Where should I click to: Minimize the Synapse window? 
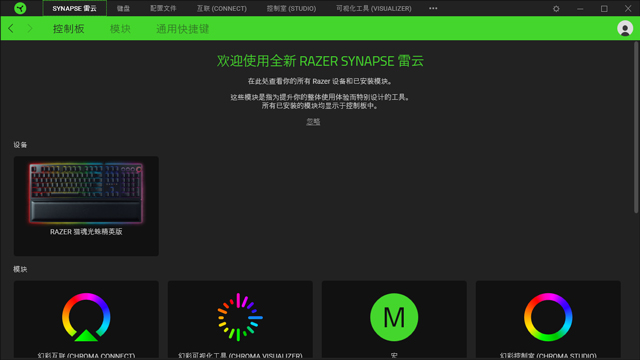[x=580, y=9]
